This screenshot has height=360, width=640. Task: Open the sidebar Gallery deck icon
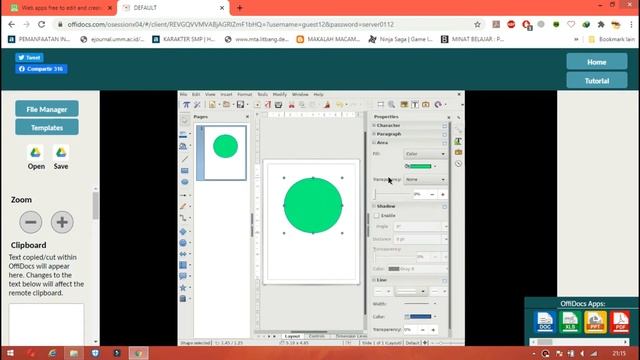[458, 152]
